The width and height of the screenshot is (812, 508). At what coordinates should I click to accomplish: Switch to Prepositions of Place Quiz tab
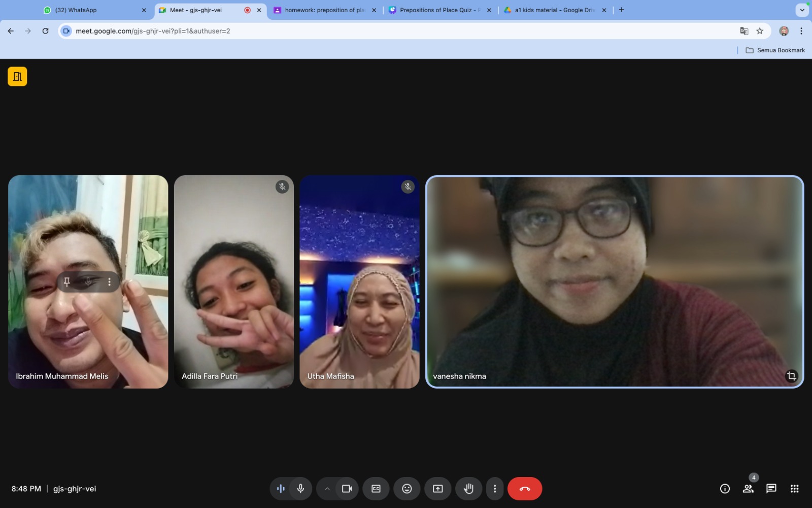435,10
